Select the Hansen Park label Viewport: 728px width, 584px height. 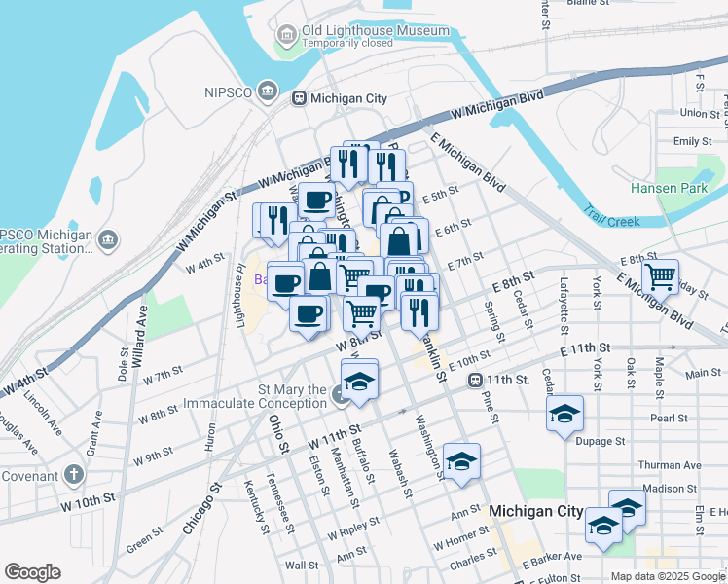[x=669, y=188]
